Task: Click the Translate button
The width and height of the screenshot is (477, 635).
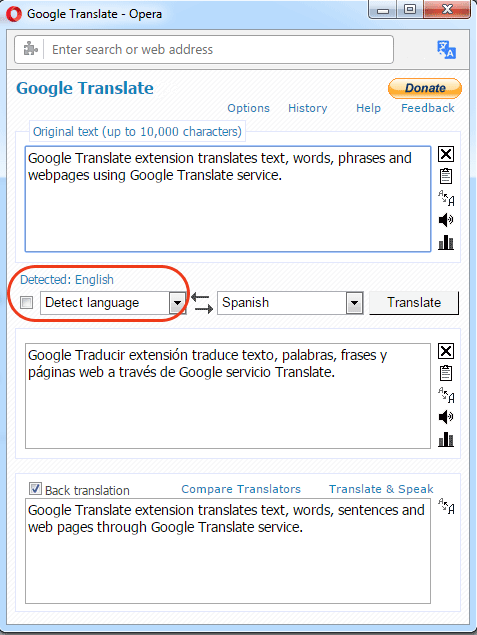Action: 414,303
